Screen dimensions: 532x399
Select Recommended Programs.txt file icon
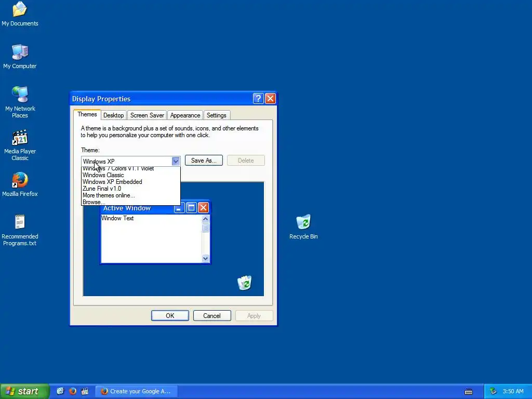point(20,230)
